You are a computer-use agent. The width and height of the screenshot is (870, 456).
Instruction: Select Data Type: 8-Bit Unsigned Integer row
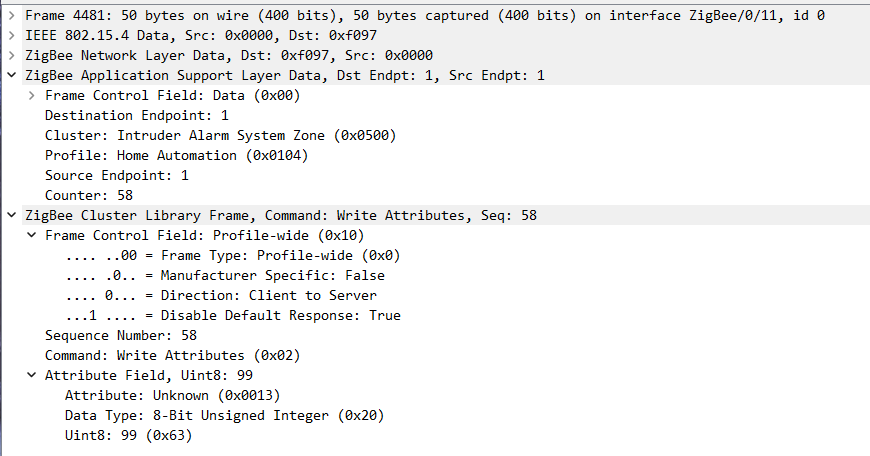224,416
